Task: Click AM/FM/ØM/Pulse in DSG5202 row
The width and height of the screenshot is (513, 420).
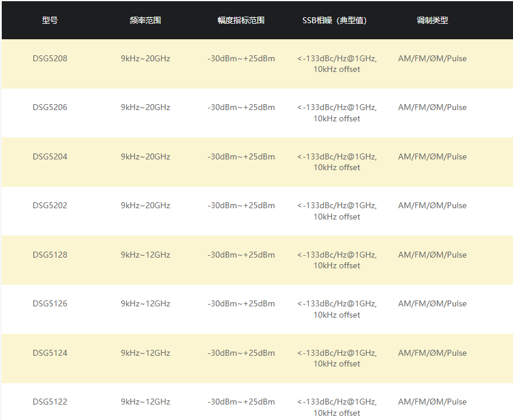Action: (432, 205)
